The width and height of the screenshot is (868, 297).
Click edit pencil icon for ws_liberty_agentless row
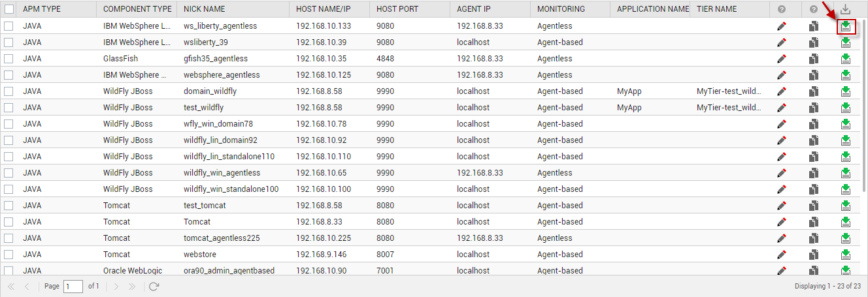[x=781, y=26]
